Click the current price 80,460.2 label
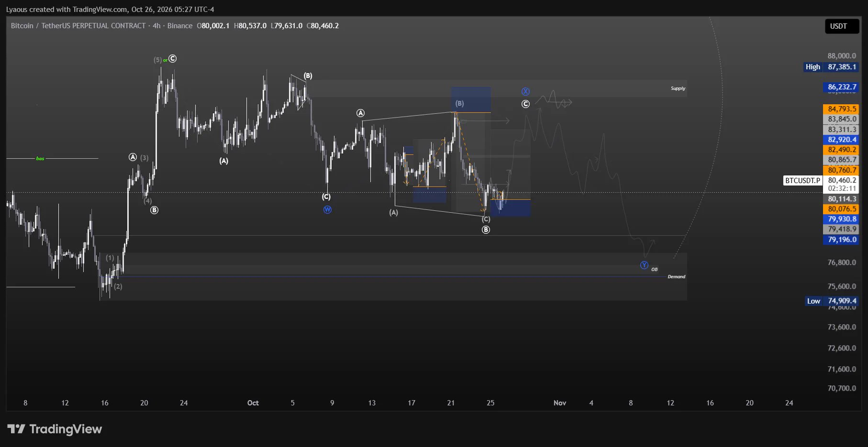Viewport: 868px width, 447px height. 842,180
